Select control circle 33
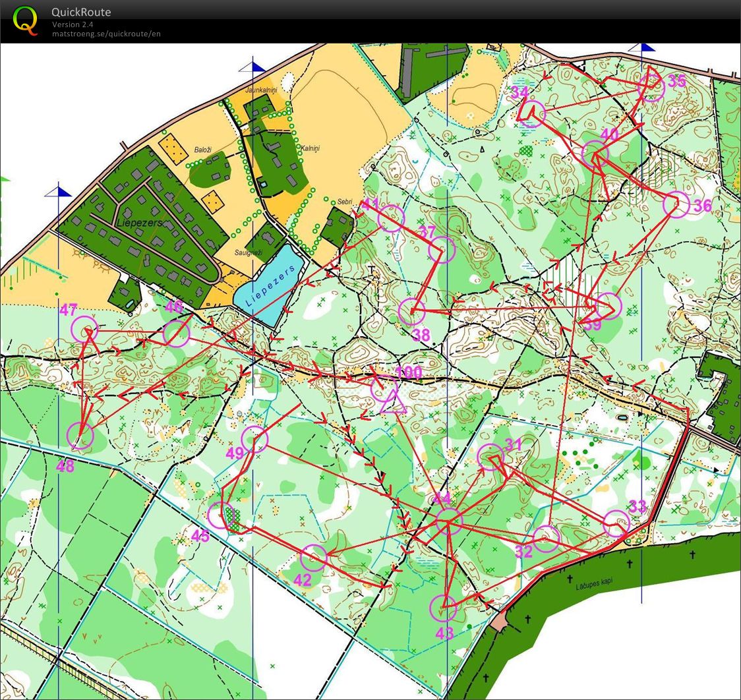Viewport: 741px width, 700px height. click(617, 523)
